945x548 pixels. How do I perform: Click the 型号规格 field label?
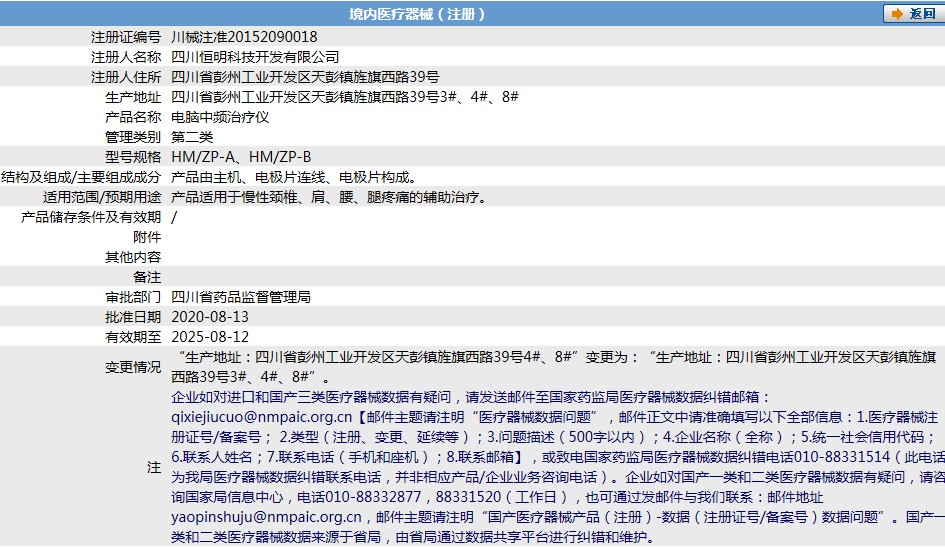coord(133,157)
